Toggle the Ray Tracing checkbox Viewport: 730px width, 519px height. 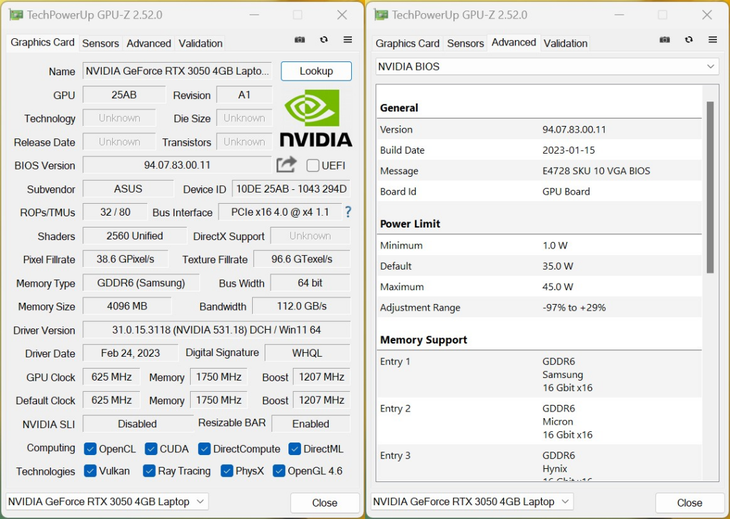[149, 471]
